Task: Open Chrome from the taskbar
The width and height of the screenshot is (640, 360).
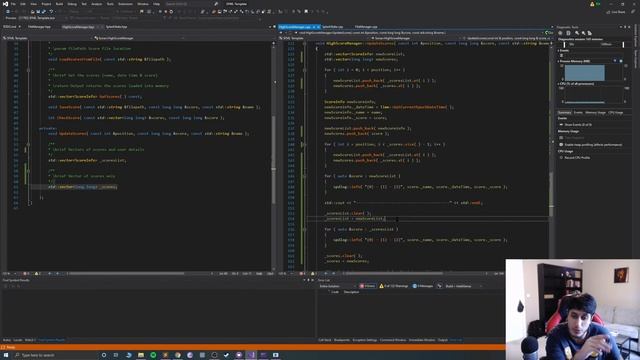Action: [x=178, y=355]
